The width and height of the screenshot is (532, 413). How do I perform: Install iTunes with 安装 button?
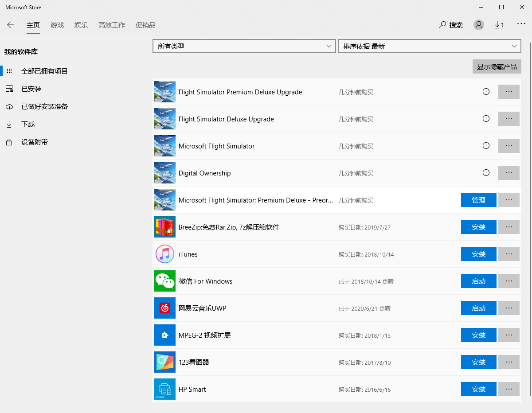coord(479,254)
